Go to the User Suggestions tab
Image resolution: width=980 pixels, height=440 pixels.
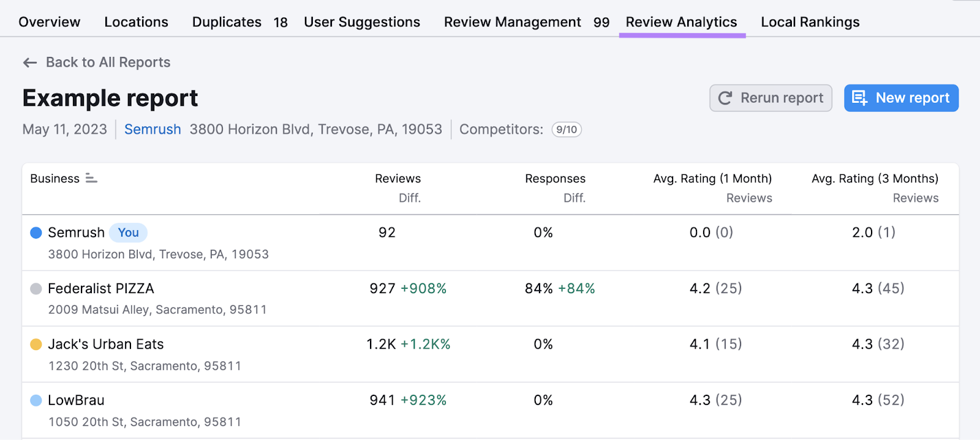pyautogui.click(x=362, y=22)
